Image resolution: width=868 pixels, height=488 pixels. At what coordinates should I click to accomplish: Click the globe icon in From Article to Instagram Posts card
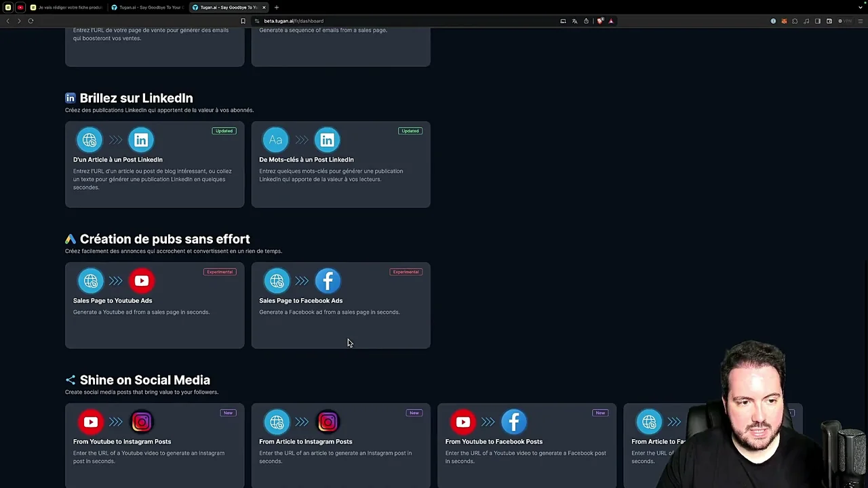(276, 422)
